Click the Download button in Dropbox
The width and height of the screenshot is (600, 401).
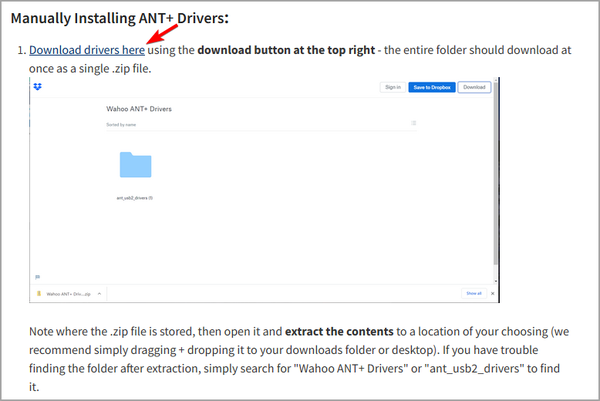tap(474, 87)
